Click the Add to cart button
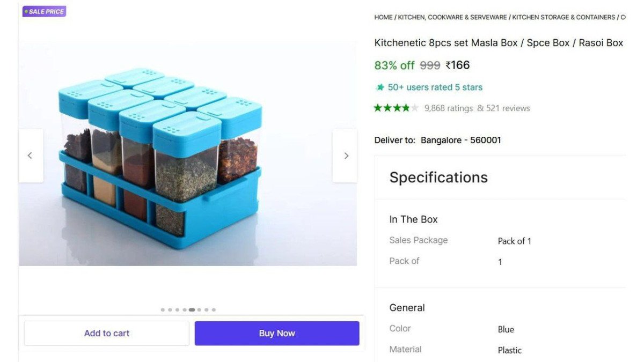 (x=106, y=333)
